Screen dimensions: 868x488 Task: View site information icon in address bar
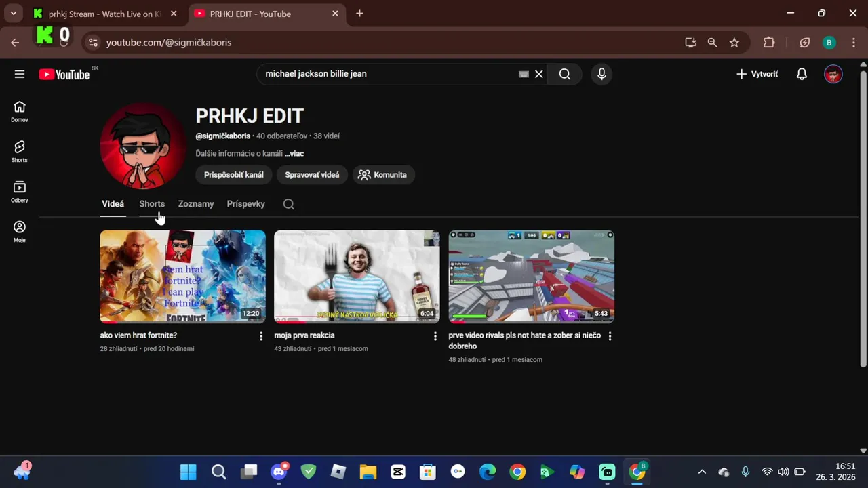pos(94,43)
